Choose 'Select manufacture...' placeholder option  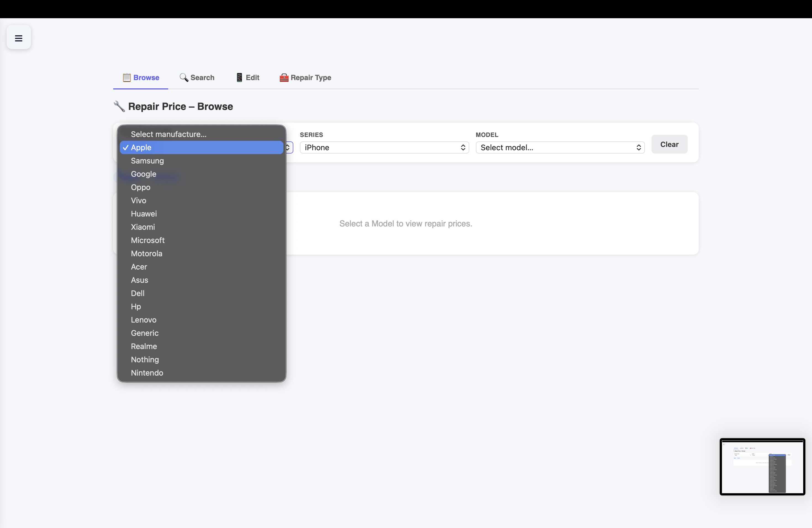coord(202,134)
